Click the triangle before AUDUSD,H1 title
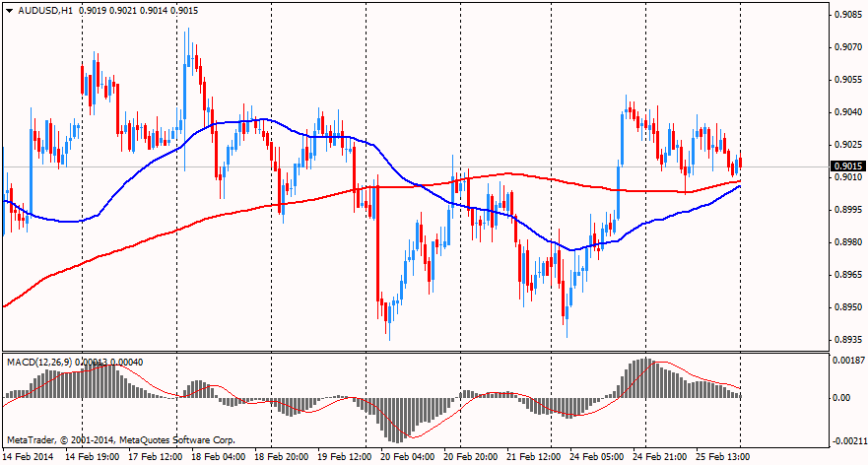 (10, 11)
